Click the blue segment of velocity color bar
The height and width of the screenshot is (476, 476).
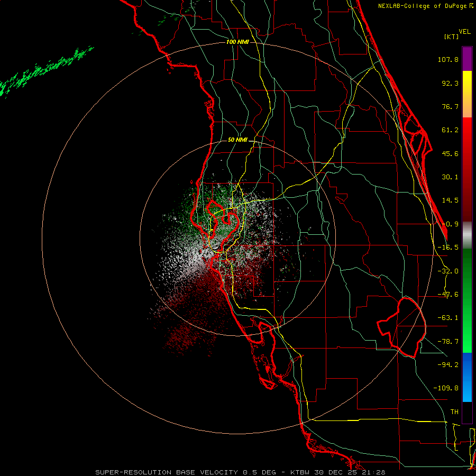coord(467,377)
